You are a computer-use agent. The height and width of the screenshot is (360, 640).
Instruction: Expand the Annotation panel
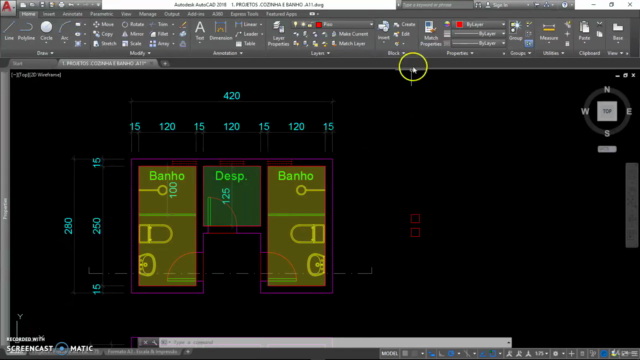click(x=228, y=53)
